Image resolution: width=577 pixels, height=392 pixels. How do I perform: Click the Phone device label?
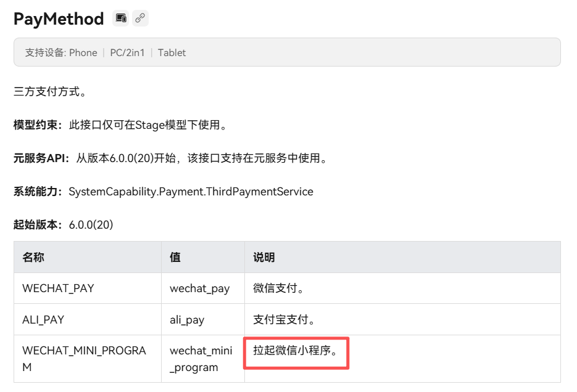[x=83, y=52]
